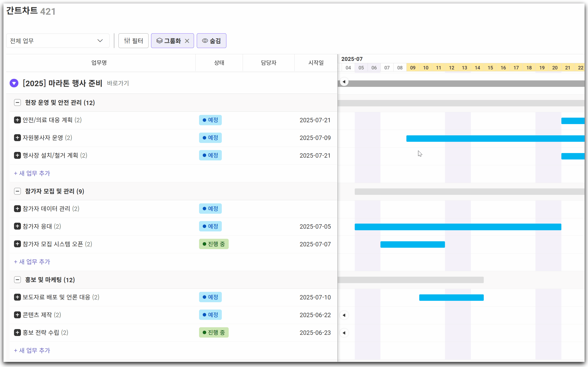Collapse the 홍보 및 마케팅 group
The image size is (588, 367).
(17, 280)
